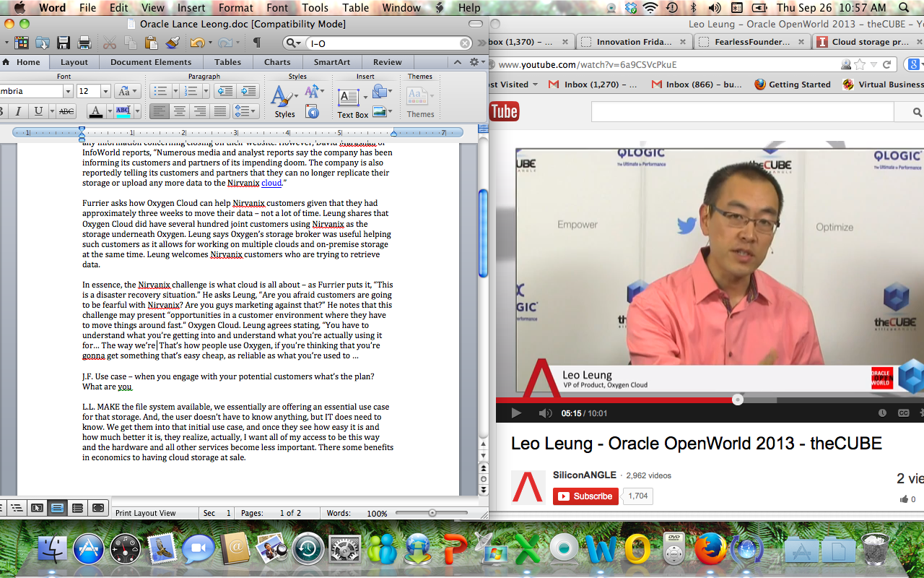This screenshot has height=578, width=924.
Task: Toggle show nonprinting paragraph marks
Action: (256, 43)
